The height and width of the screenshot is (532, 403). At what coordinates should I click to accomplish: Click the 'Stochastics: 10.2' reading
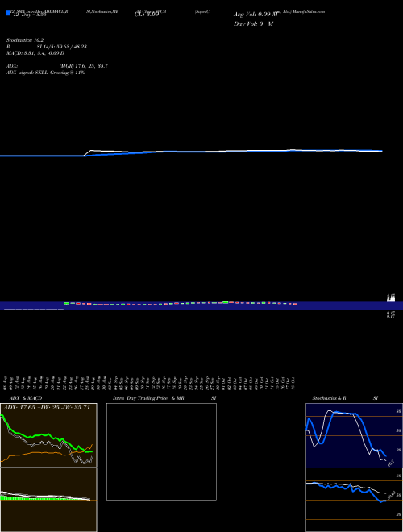click(x=25, y=40)
